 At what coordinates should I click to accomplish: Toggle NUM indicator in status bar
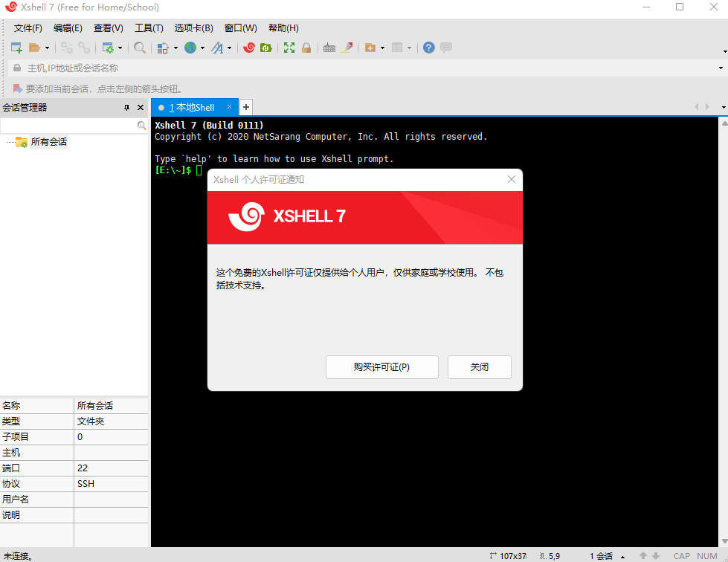pyautogui.click(x=707, y=555)
